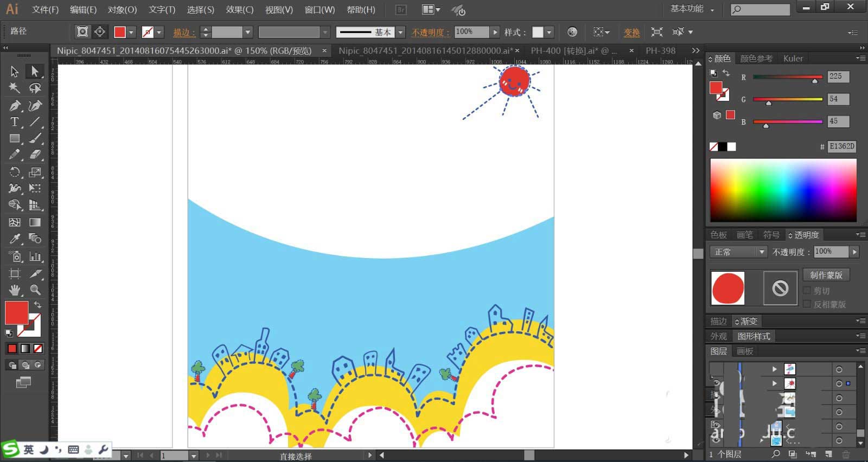Click the trash icon in Layers panel
Image resolution: width=868 pixels, height=462 pixels.
(x=846, y=454)
